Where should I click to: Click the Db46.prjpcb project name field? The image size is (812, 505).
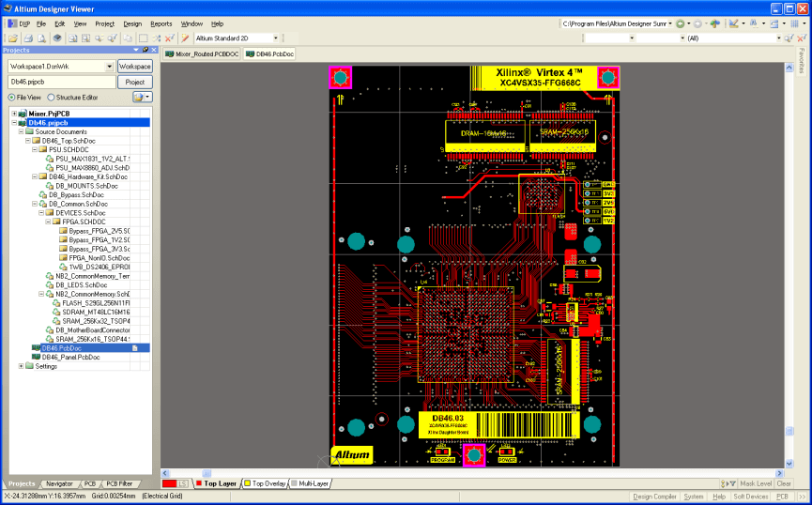tap(62, 82)
